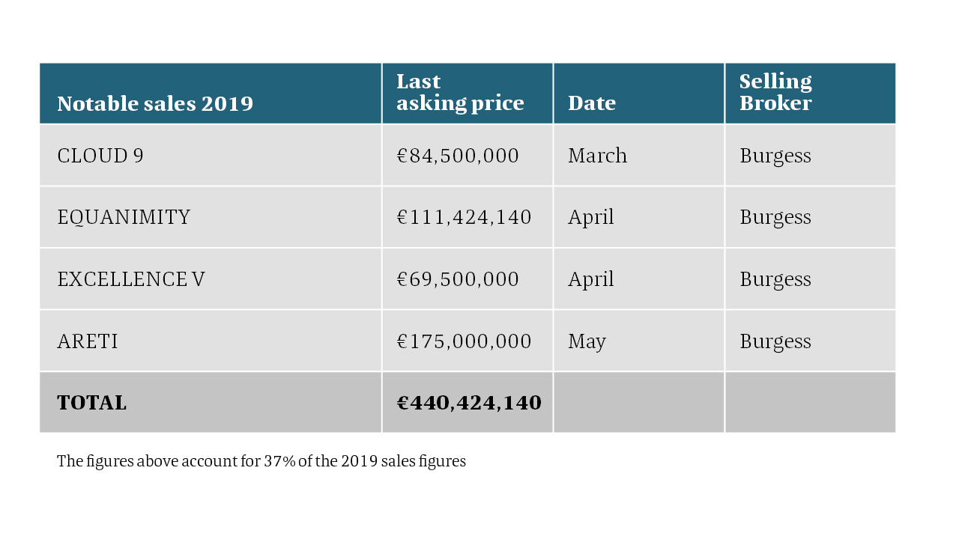Click the CLOUD 9 yacht name cell
Screen dimensions: 965x560
211,156
